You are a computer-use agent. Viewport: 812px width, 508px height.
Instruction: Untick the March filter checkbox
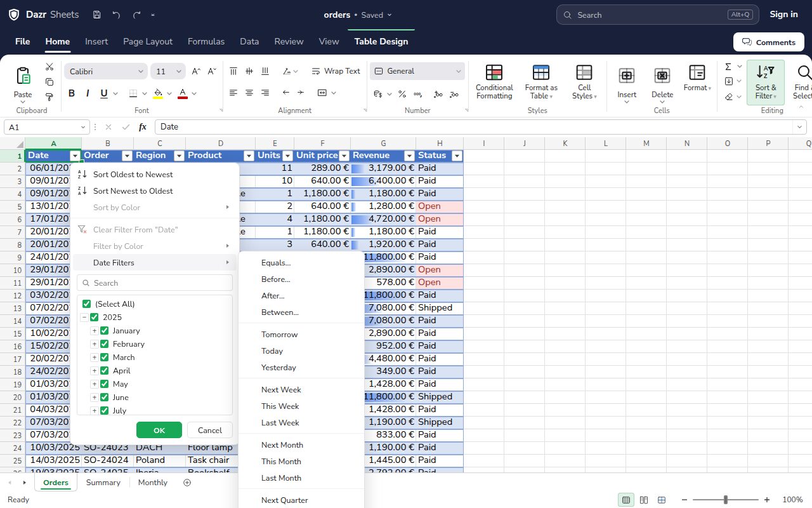pyautogui.click(x=105, y=358)
